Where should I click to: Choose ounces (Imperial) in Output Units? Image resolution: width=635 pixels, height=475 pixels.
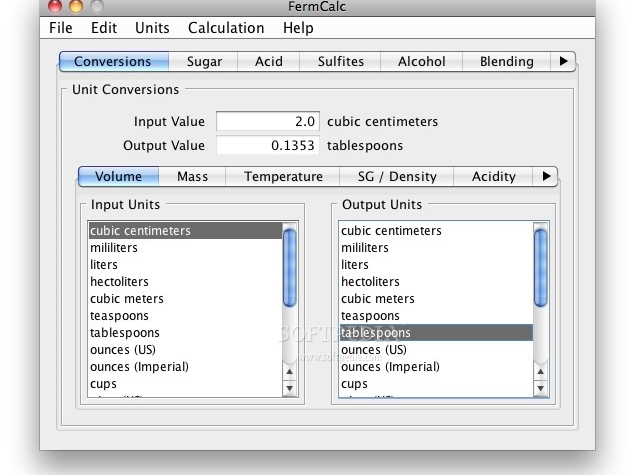pos(390,367)
